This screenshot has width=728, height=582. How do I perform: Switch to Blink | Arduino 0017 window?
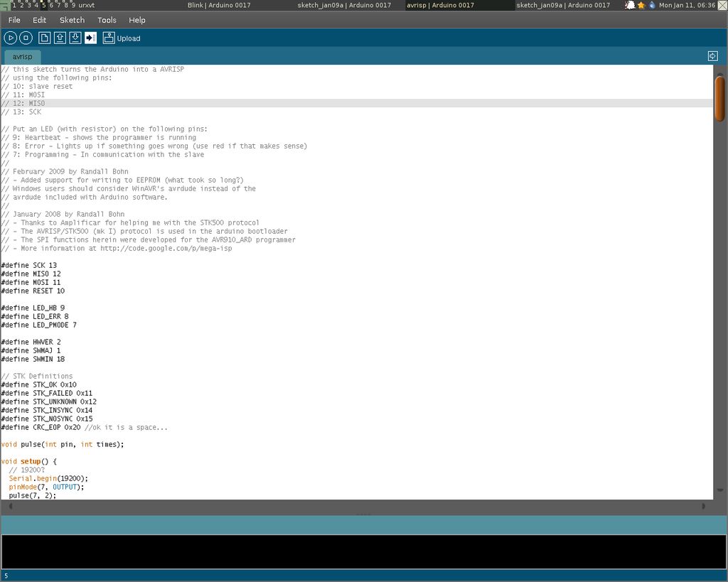tap(219, 5)
